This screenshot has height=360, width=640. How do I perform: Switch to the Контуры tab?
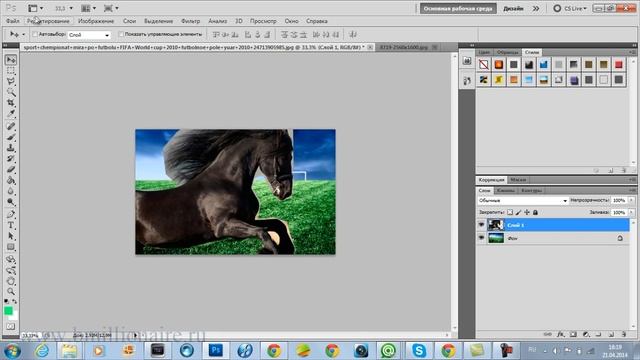pyautogui.click(x=531, y=190)
